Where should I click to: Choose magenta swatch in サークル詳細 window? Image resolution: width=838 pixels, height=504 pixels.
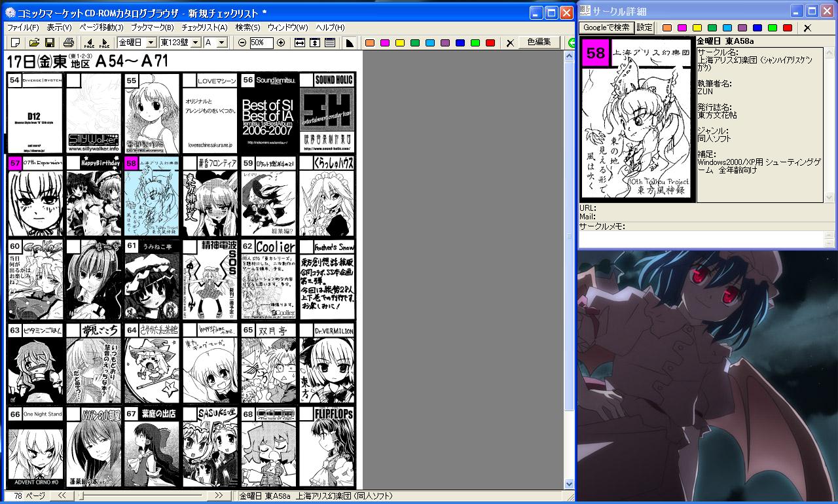(682, 28)
